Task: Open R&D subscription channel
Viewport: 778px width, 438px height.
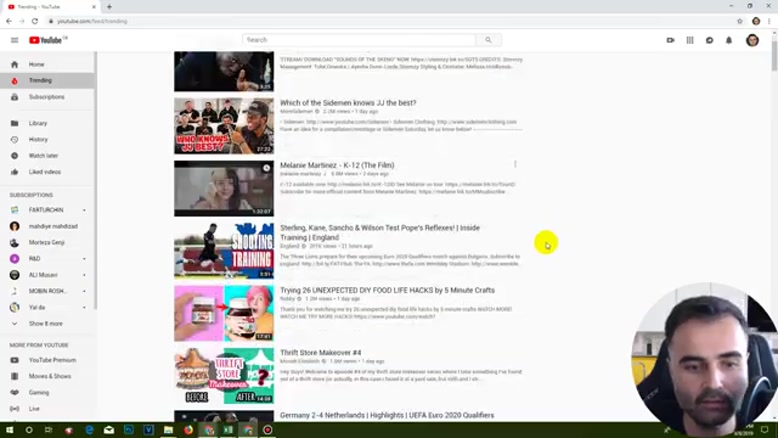Action: click(x=47, y=258)
